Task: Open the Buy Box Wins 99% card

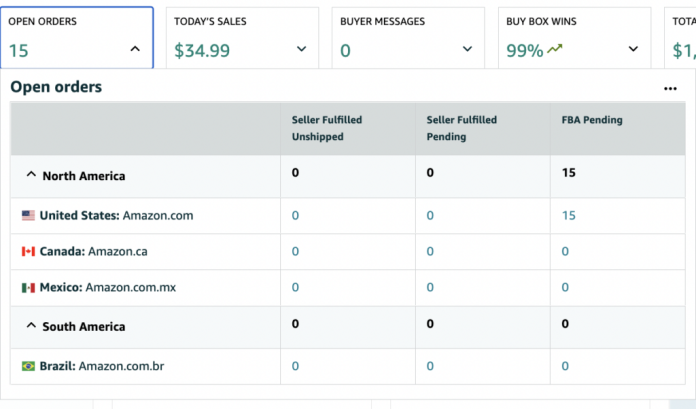Action: pyautogui.click(x=574, y=38)
